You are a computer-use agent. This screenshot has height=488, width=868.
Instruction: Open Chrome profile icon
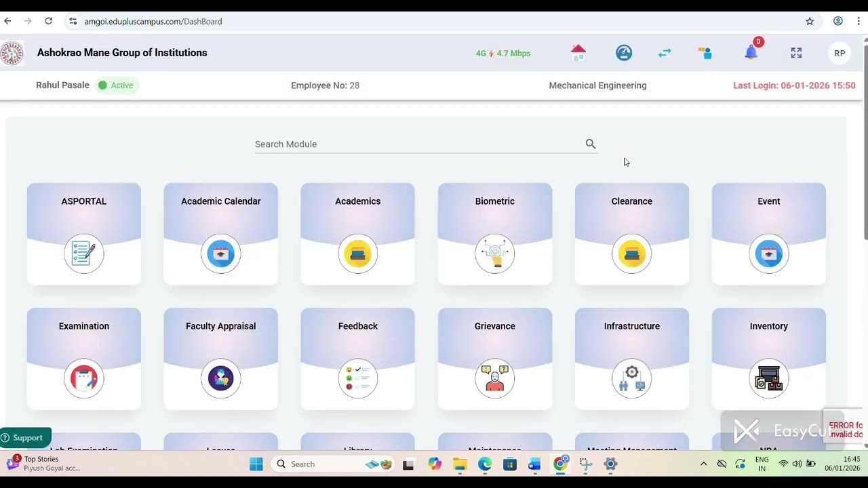pos(838,21)
